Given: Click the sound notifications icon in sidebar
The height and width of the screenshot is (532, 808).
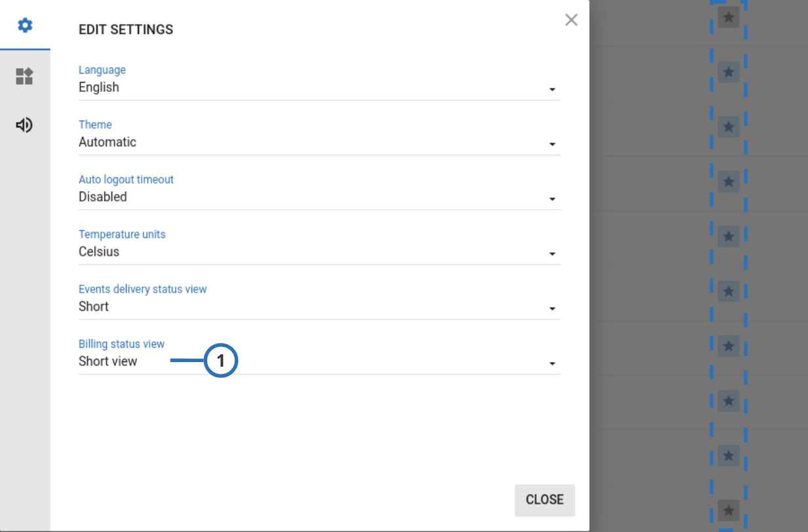Looking at the screenshot, I should 24,125.
